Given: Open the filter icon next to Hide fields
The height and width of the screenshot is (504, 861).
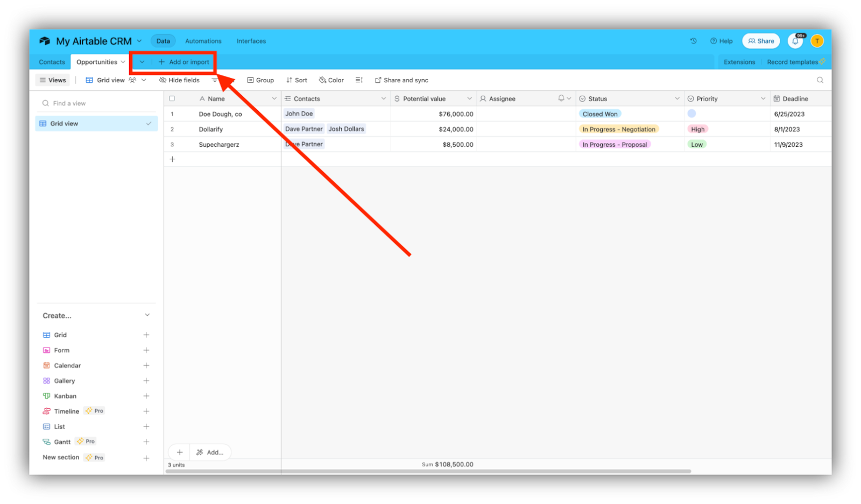Looking at the screenshot, I should click(x=215, y=80).
